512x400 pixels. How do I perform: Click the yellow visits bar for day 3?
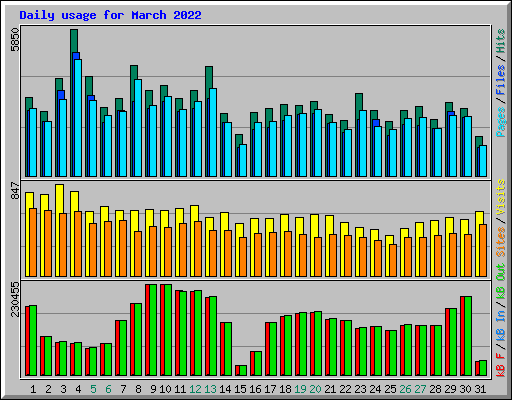(60, 199)
